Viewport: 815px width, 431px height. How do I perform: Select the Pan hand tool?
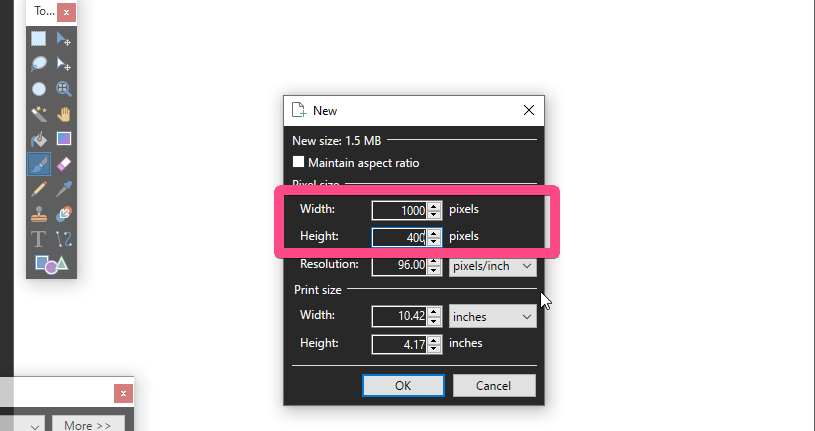(64, 114)
